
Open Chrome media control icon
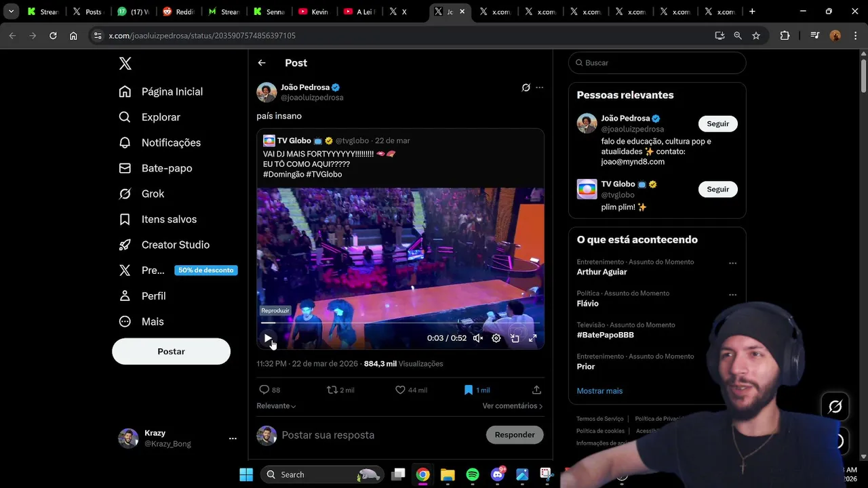pyautogui.click(x=814, y=36)
